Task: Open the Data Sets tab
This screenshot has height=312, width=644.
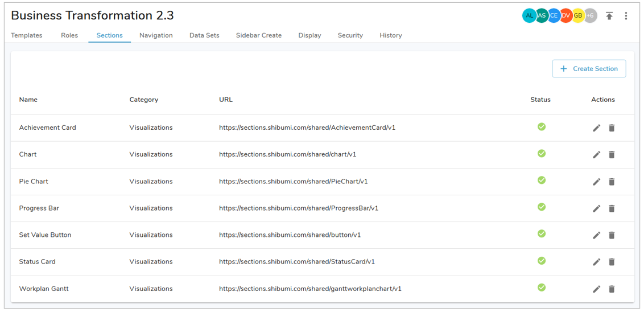Action: [x=204, y=35]
